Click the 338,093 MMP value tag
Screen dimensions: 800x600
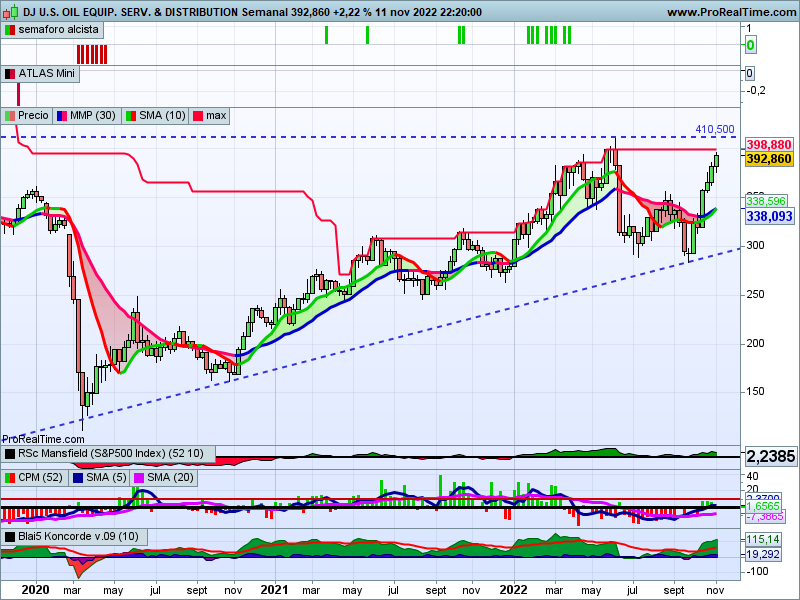point(769,216)
